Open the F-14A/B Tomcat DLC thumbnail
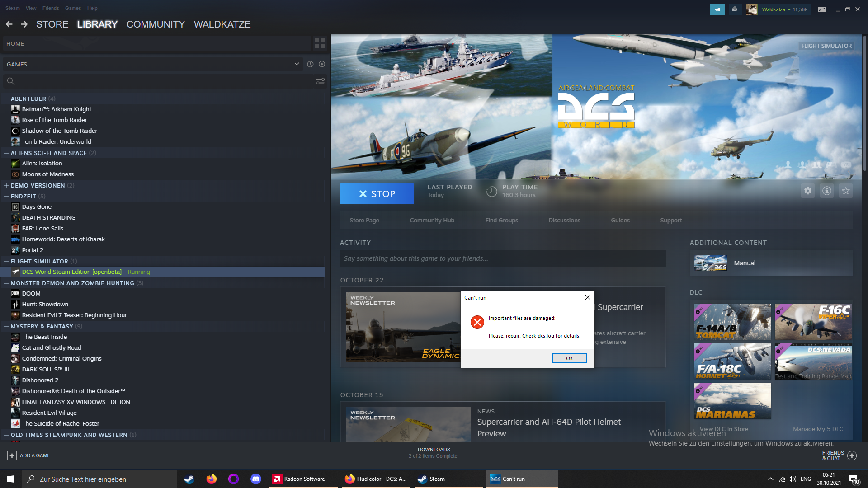 (x=733, y=322)
